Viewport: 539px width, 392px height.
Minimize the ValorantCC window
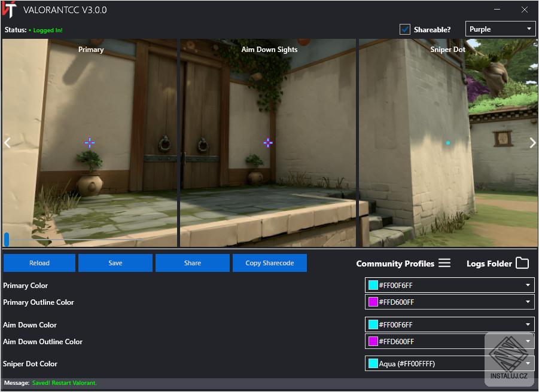point(497,10)
